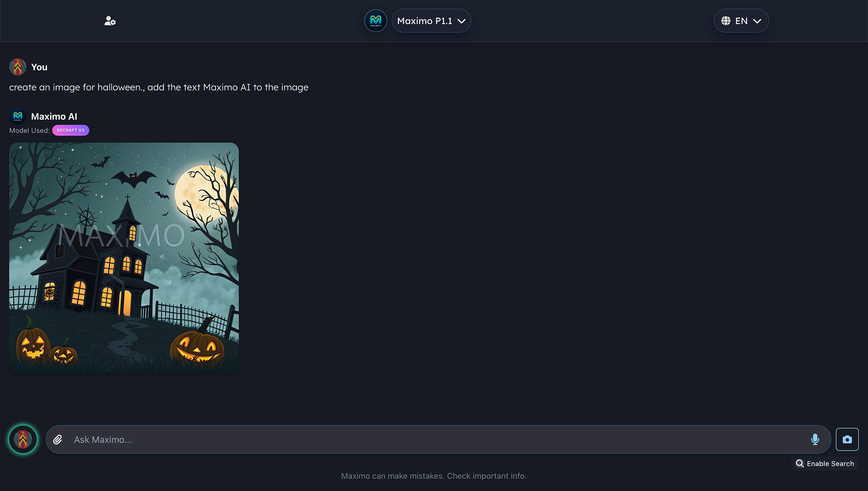Click the RECRAFT V3 model badge
Viewport: 868px width, 491px height.
pyautogui.click(x=71, y=131)
